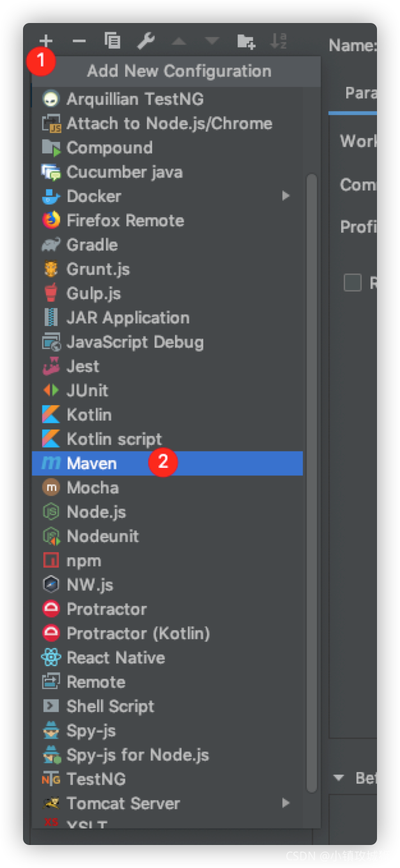Click the React Native text label
This screenshot has height=868, width=400.
[x=116, y=658]
